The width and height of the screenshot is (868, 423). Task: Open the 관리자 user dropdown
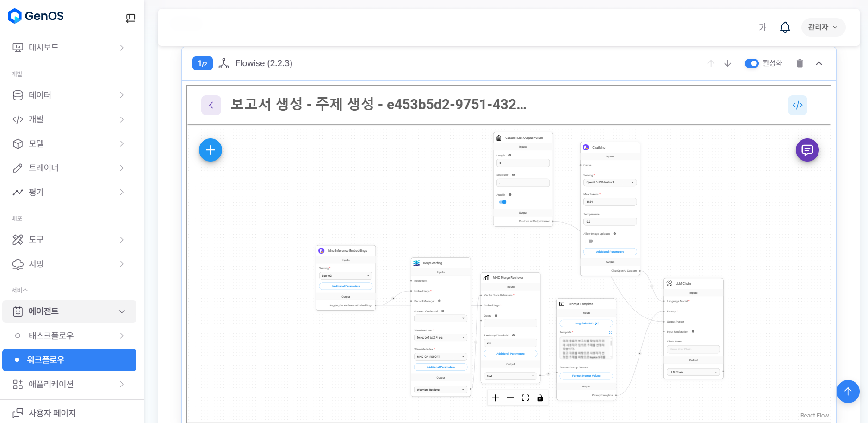pyautogui.click(x=823, y=27)
